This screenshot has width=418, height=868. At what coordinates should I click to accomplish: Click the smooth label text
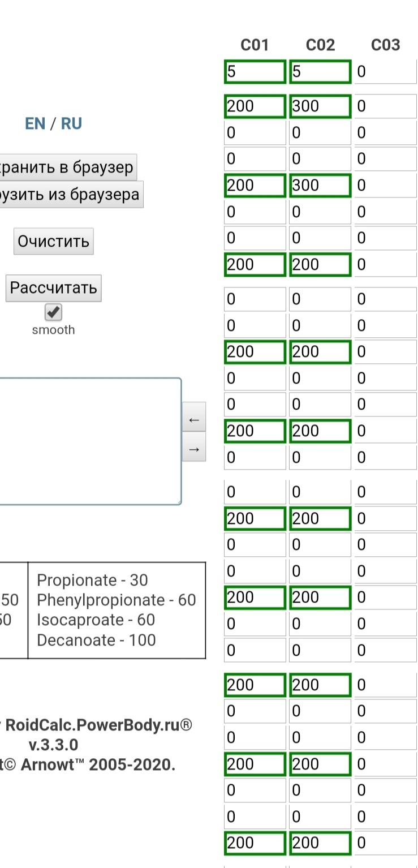click(53, 330)
